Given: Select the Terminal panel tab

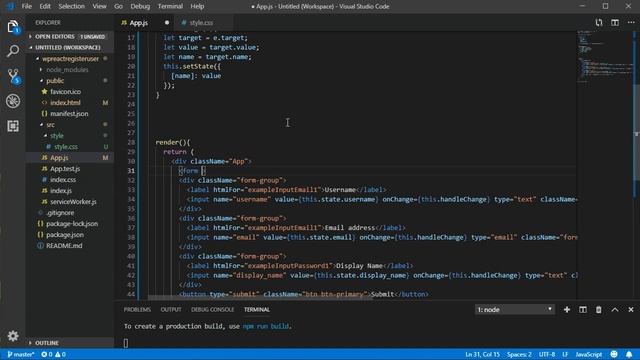Looking at the screenshot, I should [257, 310].
